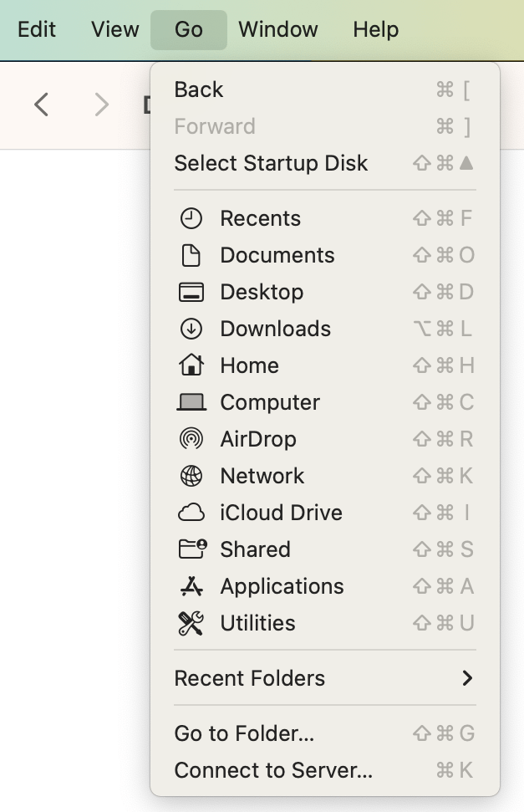Open Recents from the Go menu

(x=259, y=218)
